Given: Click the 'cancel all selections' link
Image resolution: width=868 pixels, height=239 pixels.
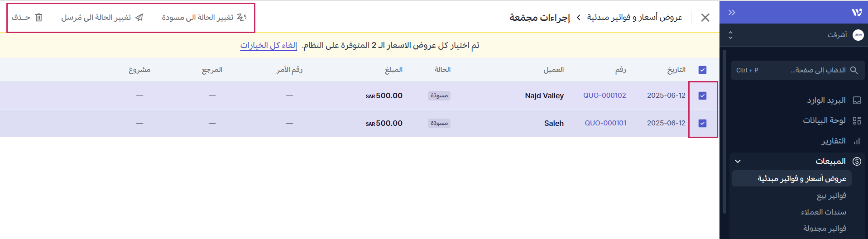Looking at the screenshot, I should 269,45.
